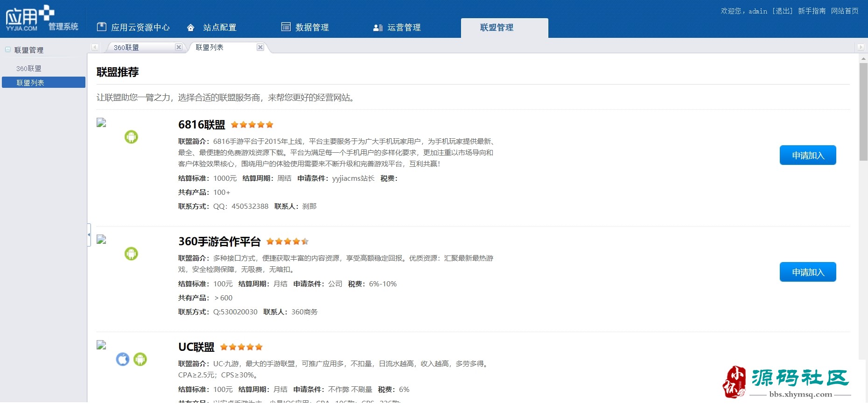Switch to the 联盟列表 page tab
The image size is (868, 405).
[x=210, y=47]
